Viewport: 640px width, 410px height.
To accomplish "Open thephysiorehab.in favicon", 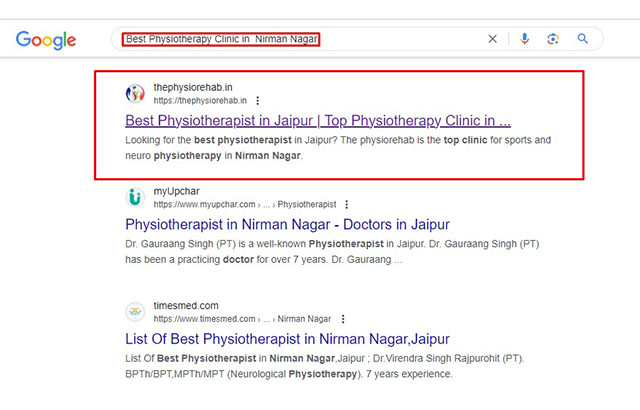I will (x=135, y=93).
